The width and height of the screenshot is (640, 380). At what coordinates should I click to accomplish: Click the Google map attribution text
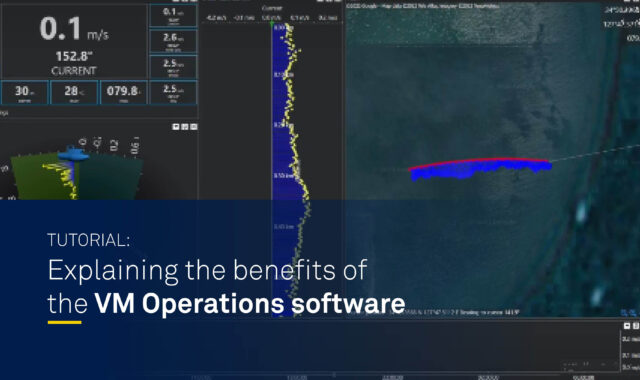coord(422,6)
